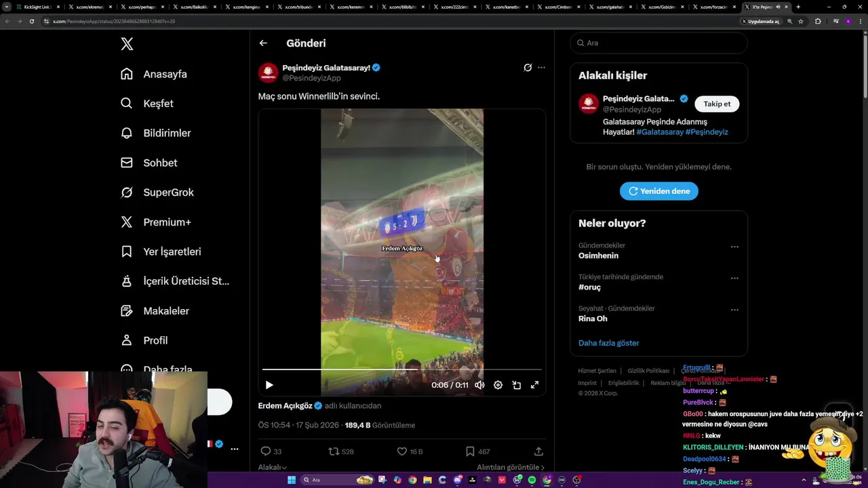Open Premium+ X icon

coord(127,222)
